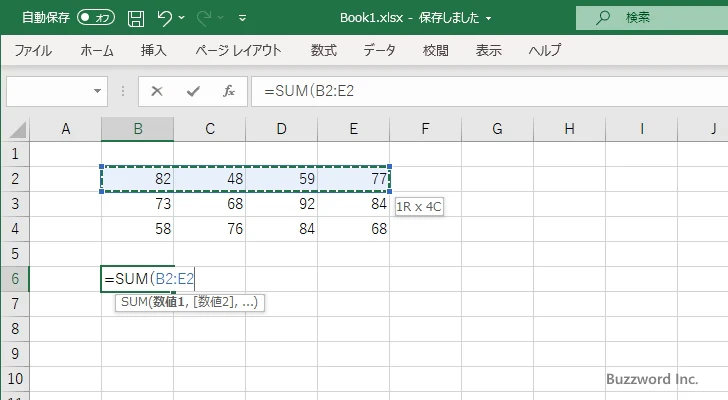
Task: Click the Save floppy disk icon
Action: tap(136, 18)
